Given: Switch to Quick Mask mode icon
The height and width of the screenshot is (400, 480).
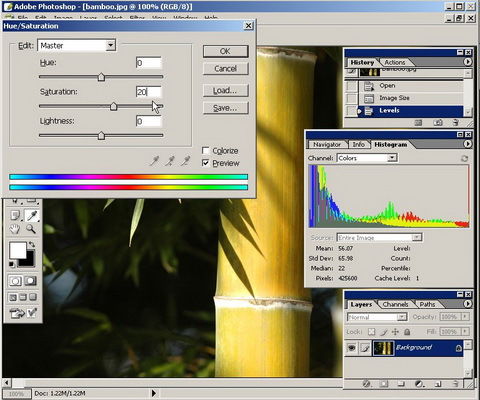Looking at the screenshot, I should 30,281.
